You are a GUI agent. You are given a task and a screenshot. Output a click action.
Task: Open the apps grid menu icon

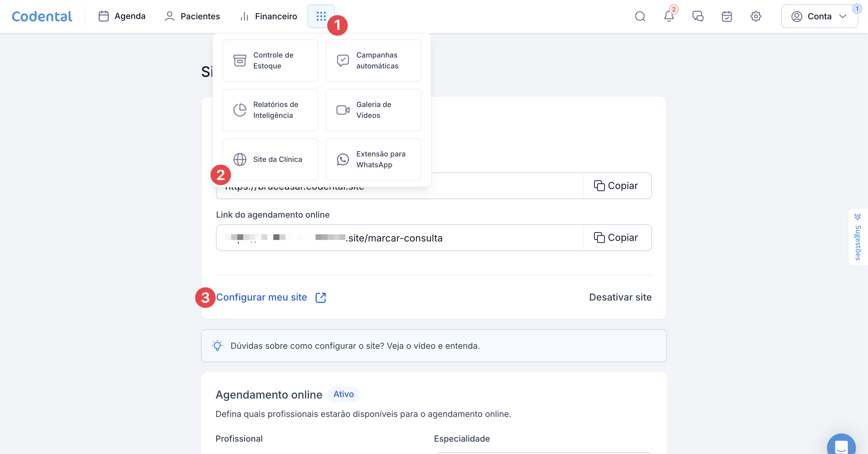(321, 16)
